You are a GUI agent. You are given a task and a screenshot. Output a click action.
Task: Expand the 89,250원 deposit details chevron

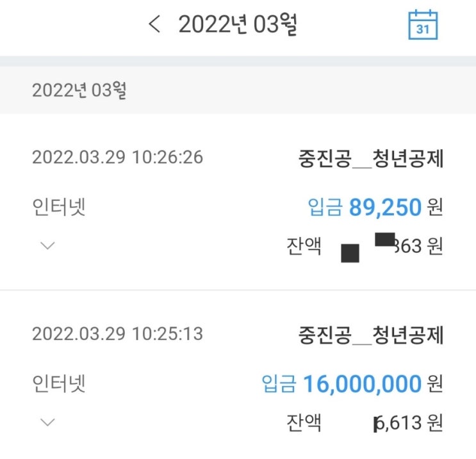[48, 246]
